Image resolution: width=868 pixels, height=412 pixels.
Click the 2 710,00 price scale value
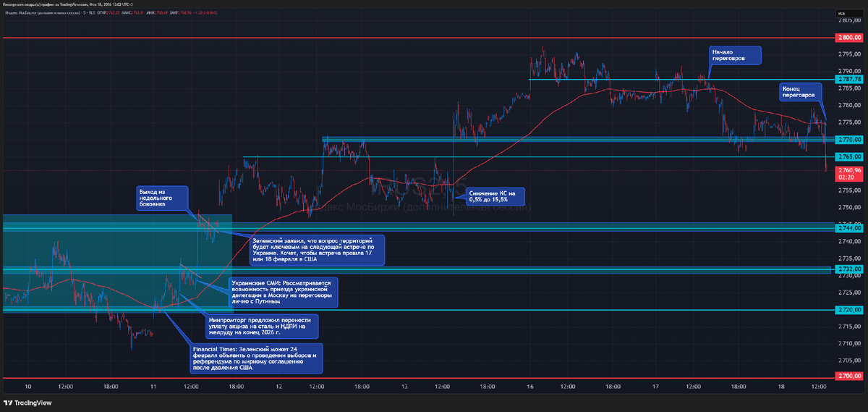pos(850,343)
